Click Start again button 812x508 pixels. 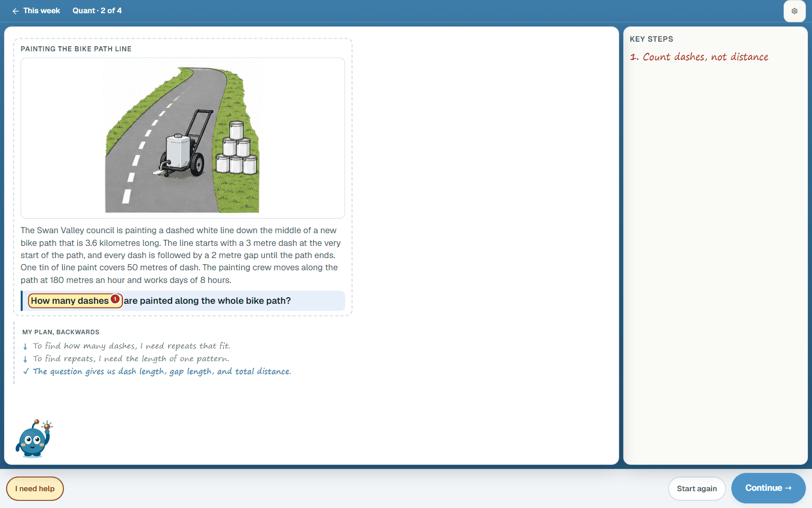click(697, 489)
